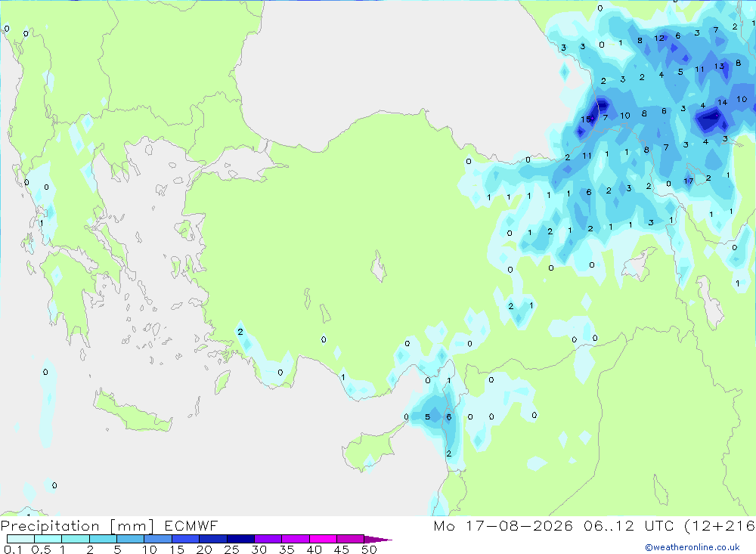
Task: Click the map value 12 reading
Action: (x=658, y=38)
